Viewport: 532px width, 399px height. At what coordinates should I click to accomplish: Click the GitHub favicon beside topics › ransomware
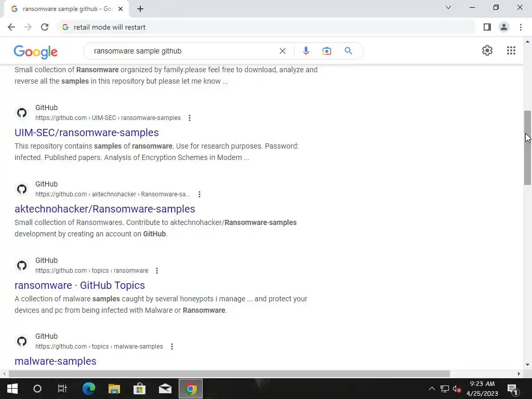22,265
